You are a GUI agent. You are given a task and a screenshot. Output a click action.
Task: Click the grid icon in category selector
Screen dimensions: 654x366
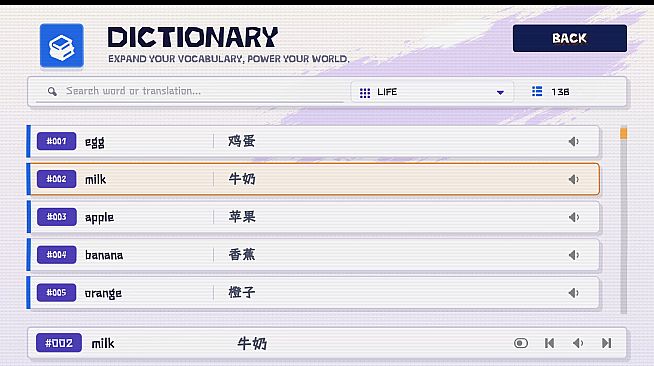coord(365,93)
